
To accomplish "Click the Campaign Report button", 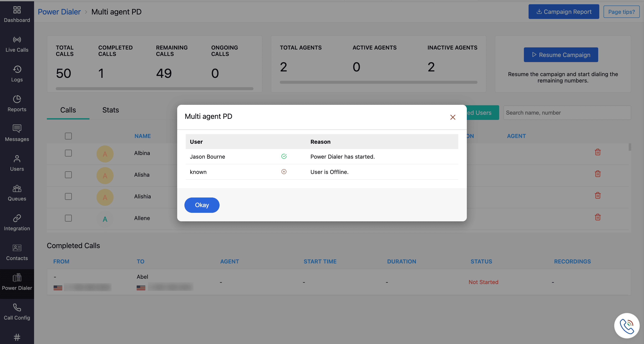I will (x=563, y=12).
